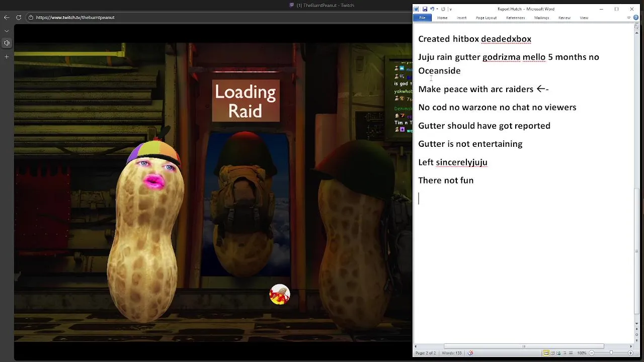This screenshot has width=644, height=362.
Task: Click the 'Loading Raid' sign in stream
Action: tap(246, 101)
